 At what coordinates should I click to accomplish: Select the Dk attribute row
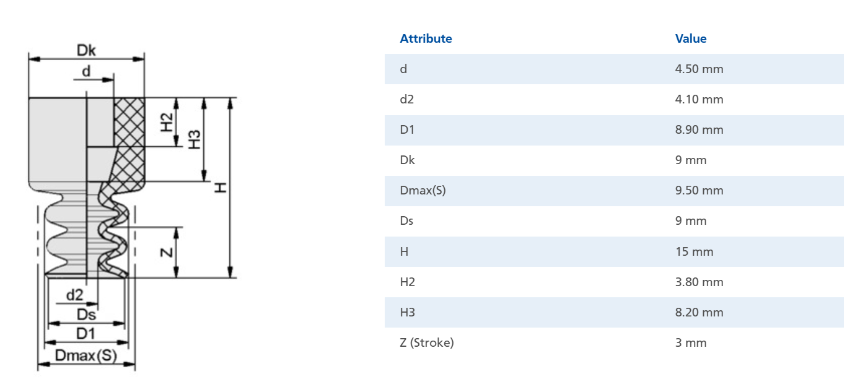click(614, 160)
